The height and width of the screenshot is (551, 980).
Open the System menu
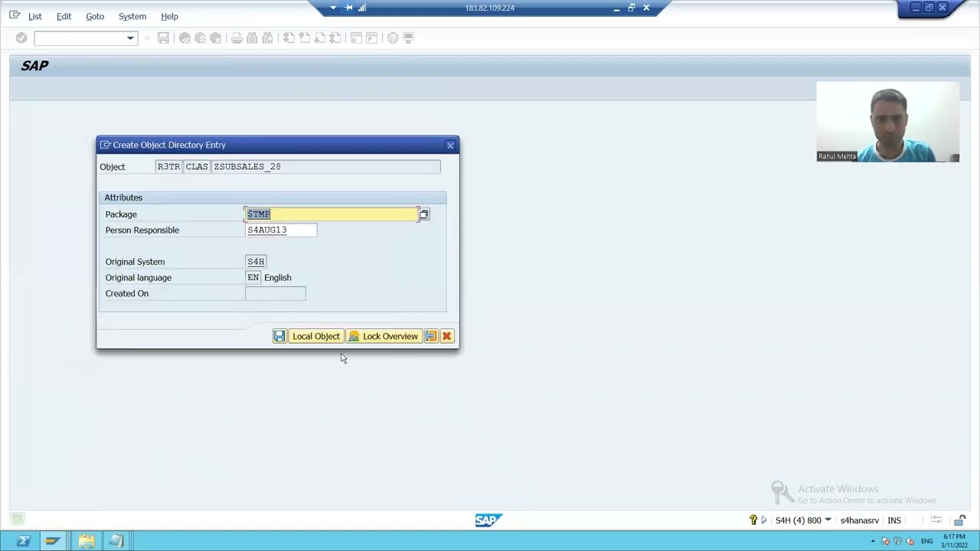pos(132,16)
